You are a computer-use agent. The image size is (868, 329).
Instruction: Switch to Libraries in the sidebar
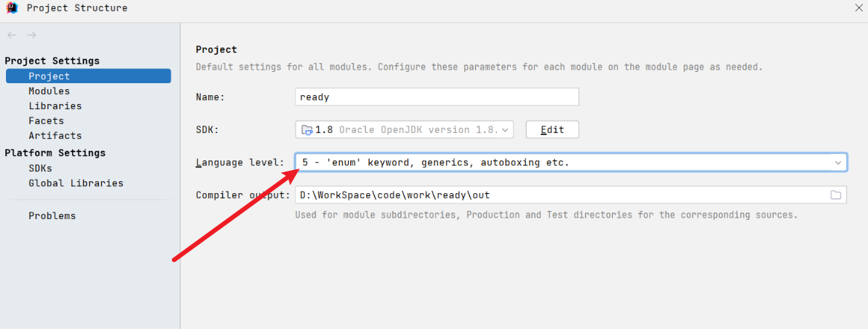point(55,105)
